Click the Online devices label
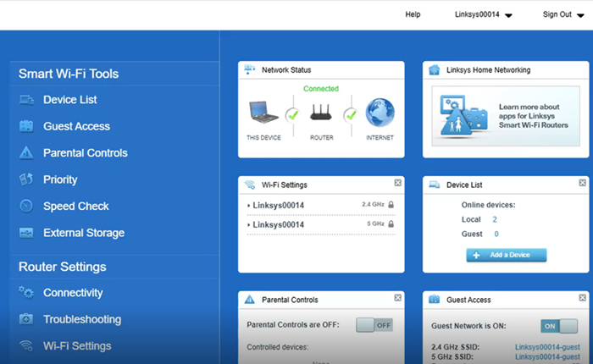The height and width of the screenshot is (364, 593). tap(488, 205)
